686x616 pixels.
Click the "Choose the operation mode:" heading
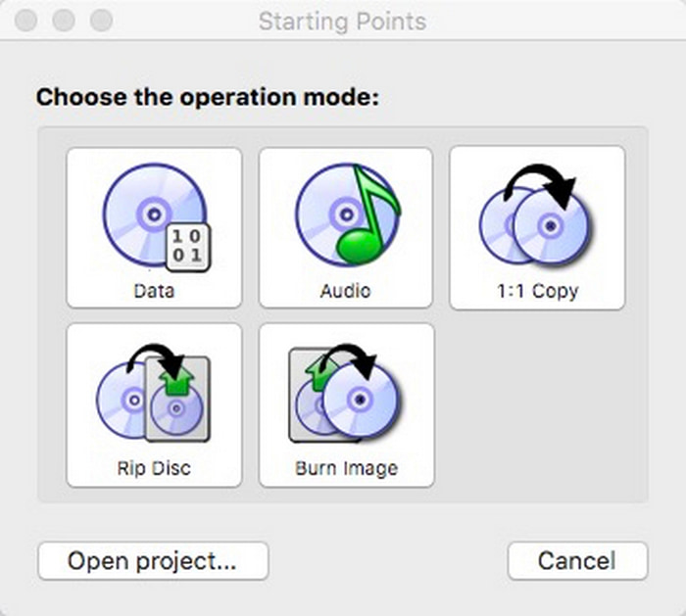coord(207,98)
